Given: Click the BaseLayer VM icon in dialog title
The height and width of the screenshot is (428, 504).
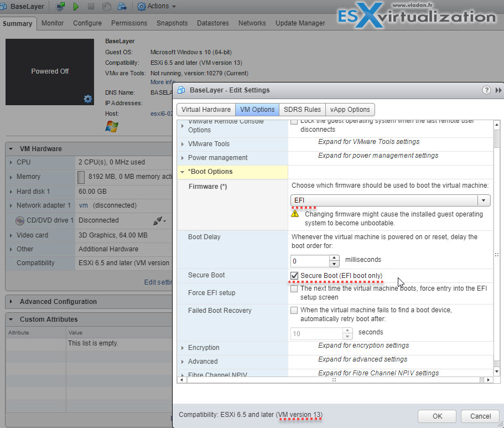Looking at the screenshot, I should (181, 90).
